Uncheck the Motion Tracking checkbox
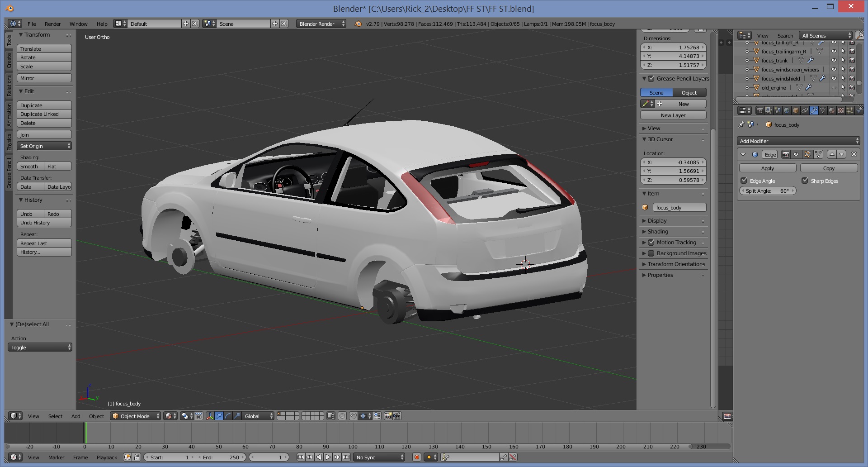 (651, 243)
